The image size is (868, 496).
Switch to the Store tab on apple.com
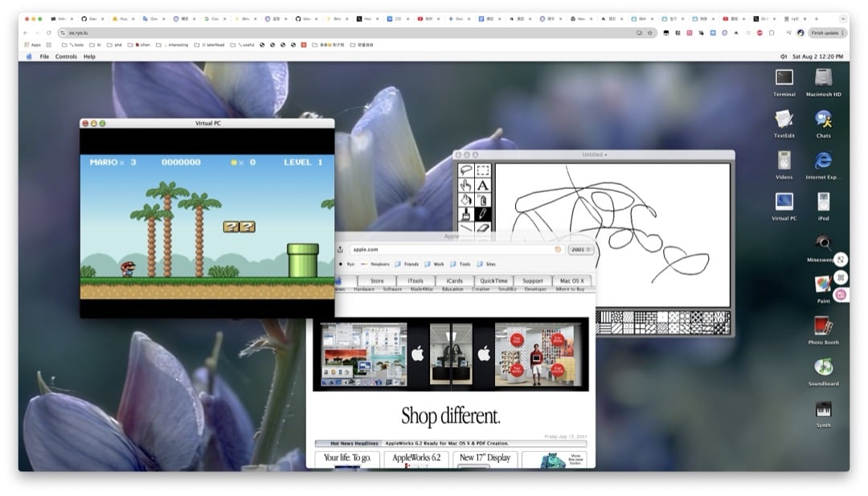coord(377,281)
